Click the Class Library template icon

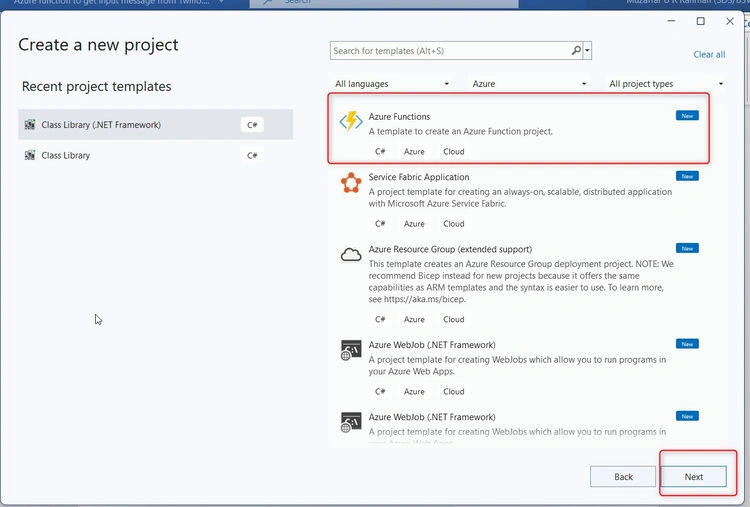click(x=30, y=155)
